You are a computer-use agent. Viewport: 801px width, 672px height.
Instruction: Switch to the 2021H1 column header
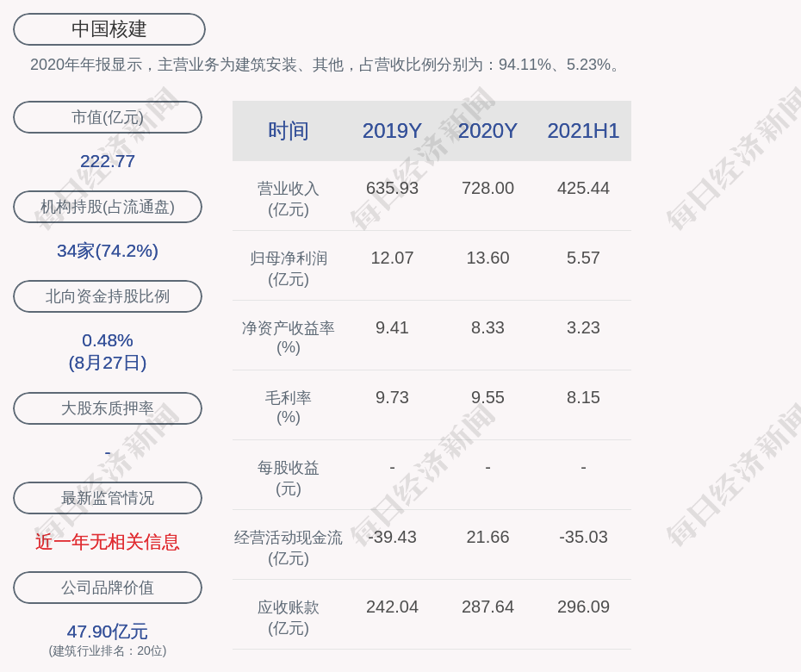[x=583, y=131]
